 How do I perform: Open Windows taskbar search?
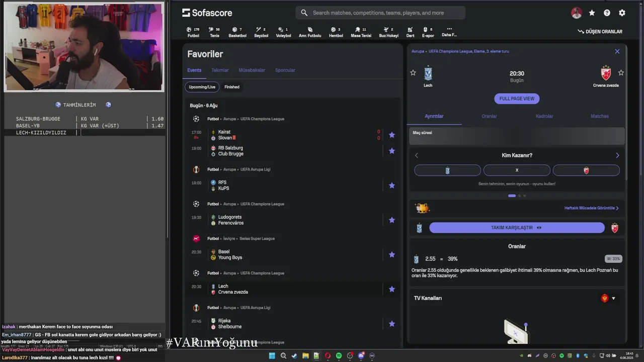click(x=283, y=356)
